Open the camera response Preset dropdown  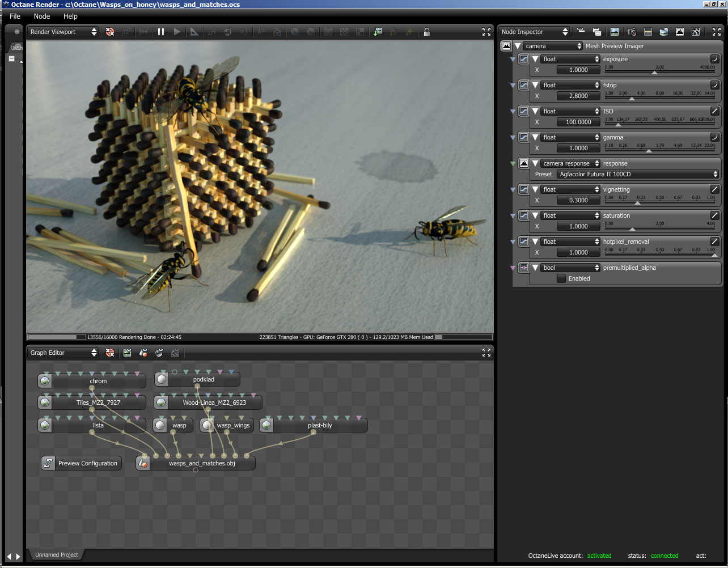(x=638, y=174)
